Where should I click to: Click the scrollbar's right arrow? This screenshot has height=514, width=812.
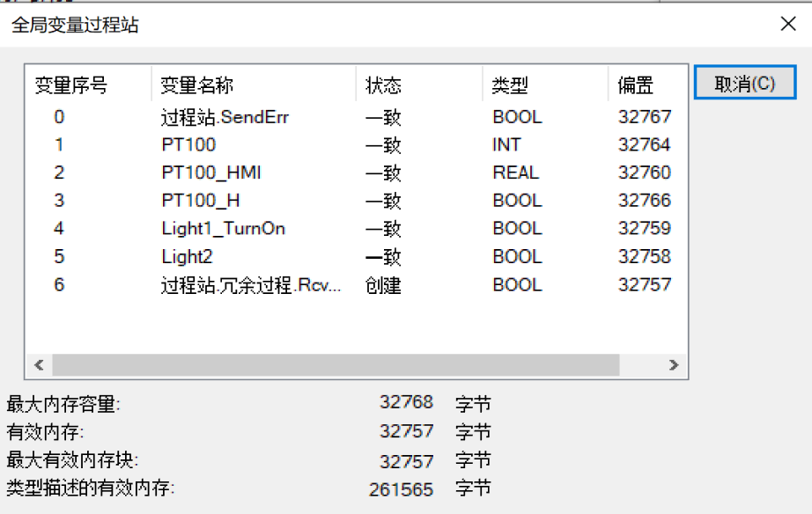pos(674,365)
